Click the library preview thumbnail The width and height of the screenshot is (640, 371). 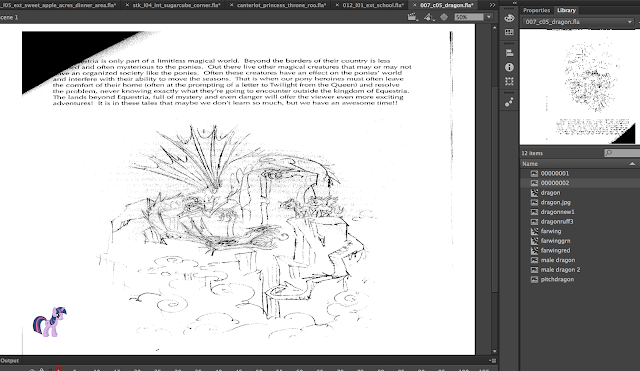click(x=580, y=87)
